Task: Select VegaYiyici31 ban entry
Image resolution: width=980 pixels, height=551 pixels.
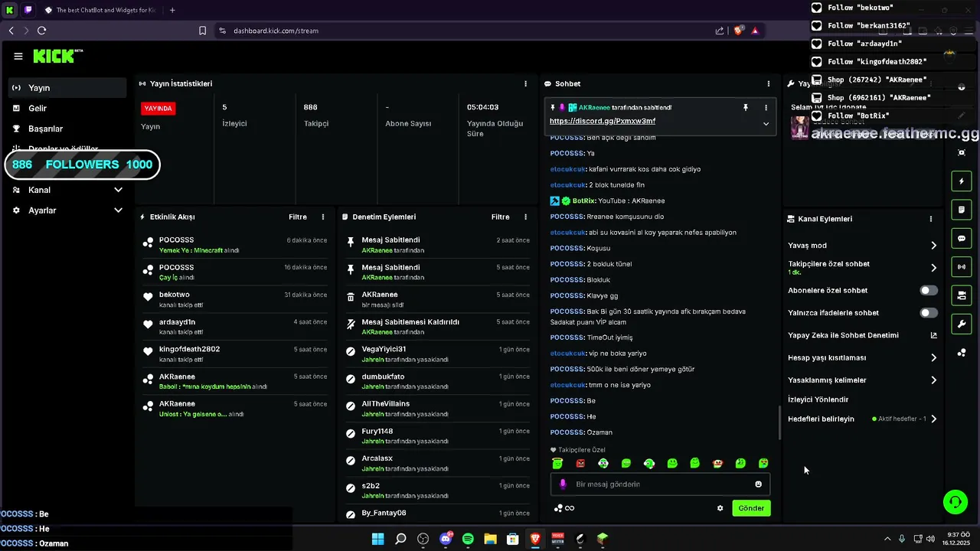Action: click(438, 354)
